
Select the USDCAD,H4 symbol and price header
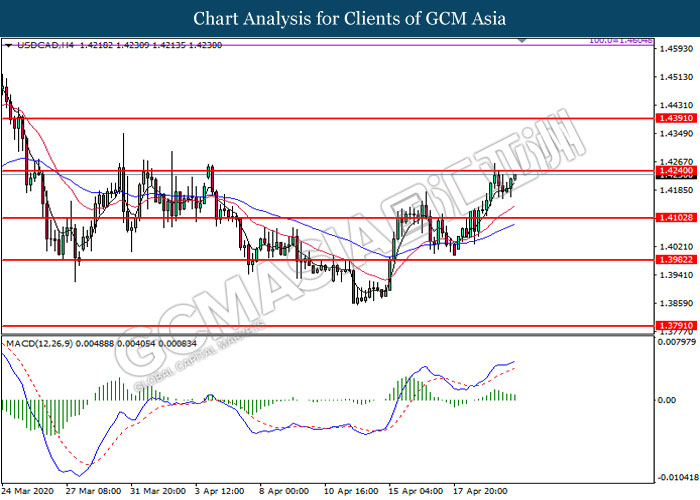[x=119, y=45]
